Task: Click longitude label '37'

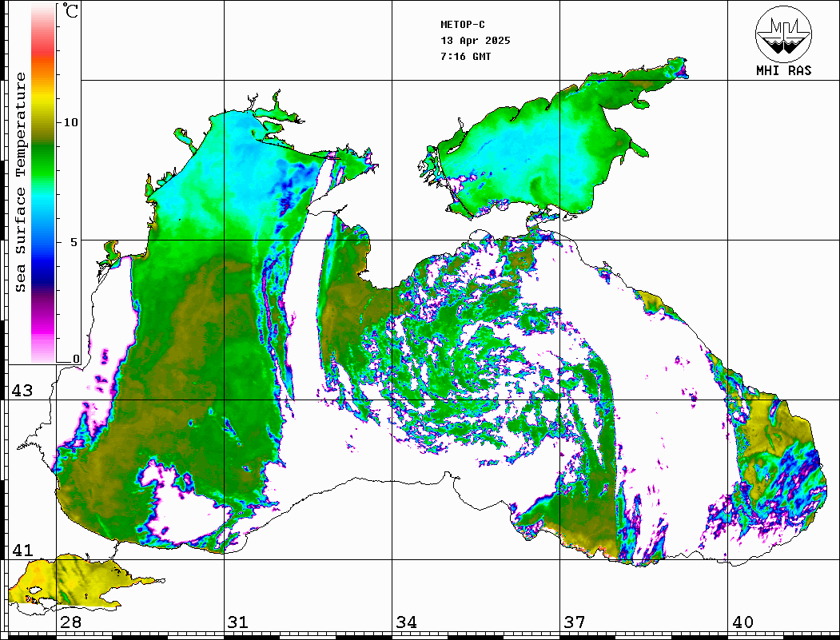Action: [x=575, y=622]
